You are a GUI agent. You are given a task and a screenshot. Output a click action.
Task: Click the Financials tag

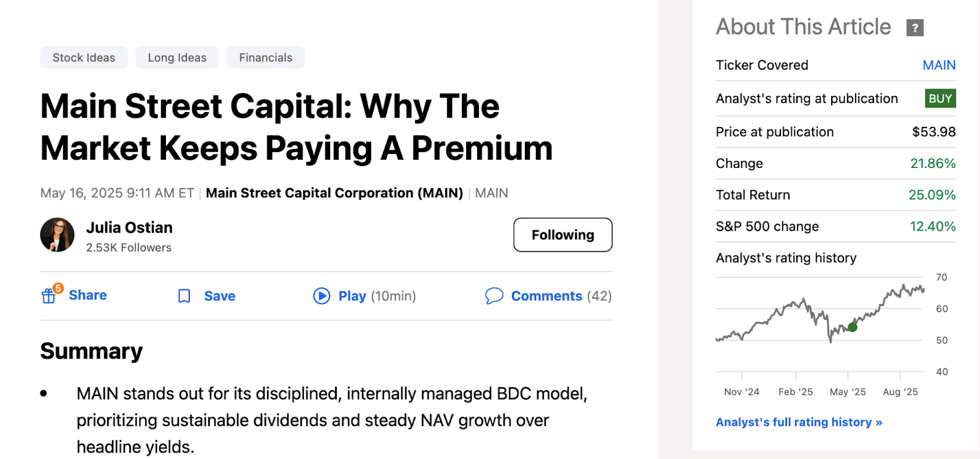pyautogui.click(x=265, y=57)
